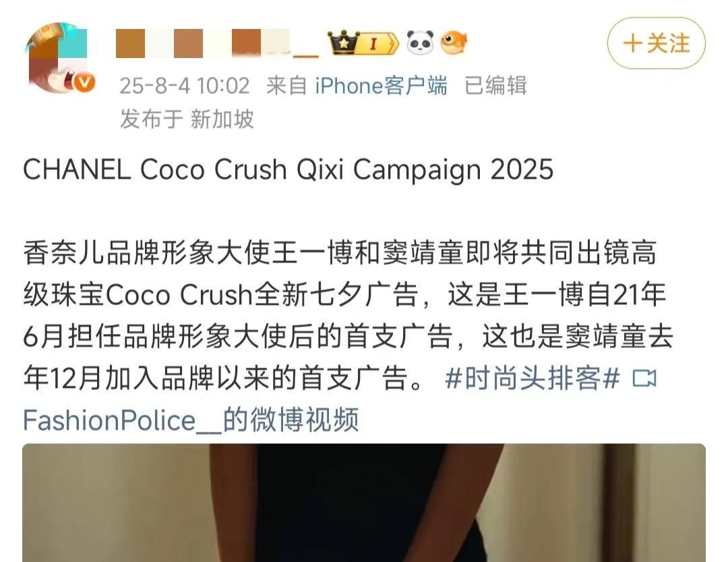Image resolution: width=728 pixels, height=562 pixels.
Task: Tap the dark figure in video preview
Action: click(371, 503)
